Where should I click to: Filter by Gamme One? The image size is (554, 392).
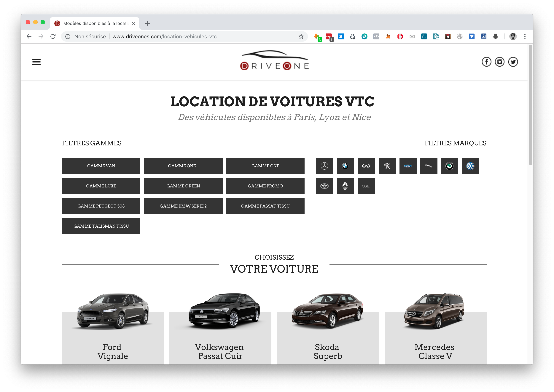click(x=265, y=166)
